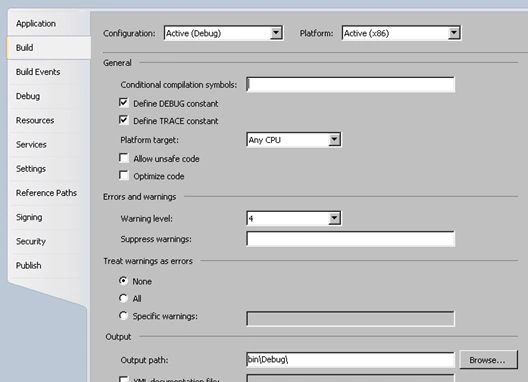Open the Debug properties tab

[x=28, y=96]
